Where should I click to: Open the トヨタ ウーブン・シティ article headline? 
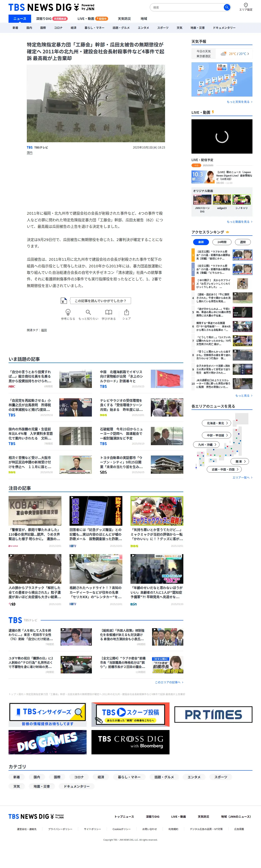coord(121,462)
